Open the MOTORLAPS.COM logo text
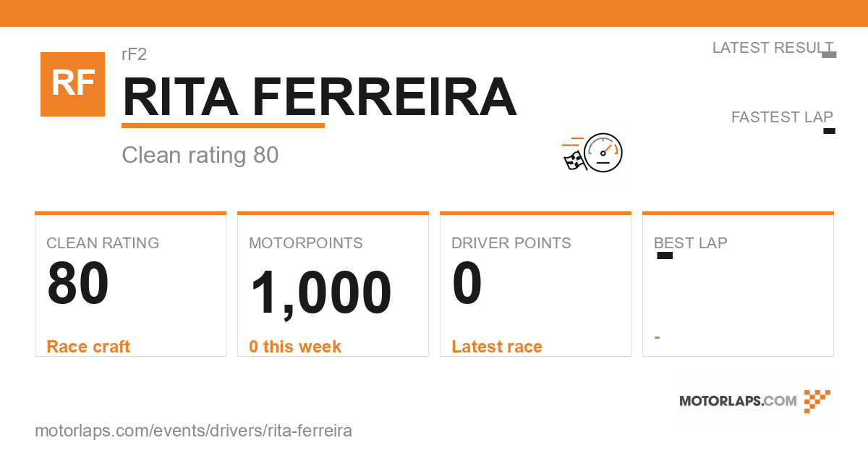Image resolution: width=868 pixels, height=456 pixels. [738, 401]
